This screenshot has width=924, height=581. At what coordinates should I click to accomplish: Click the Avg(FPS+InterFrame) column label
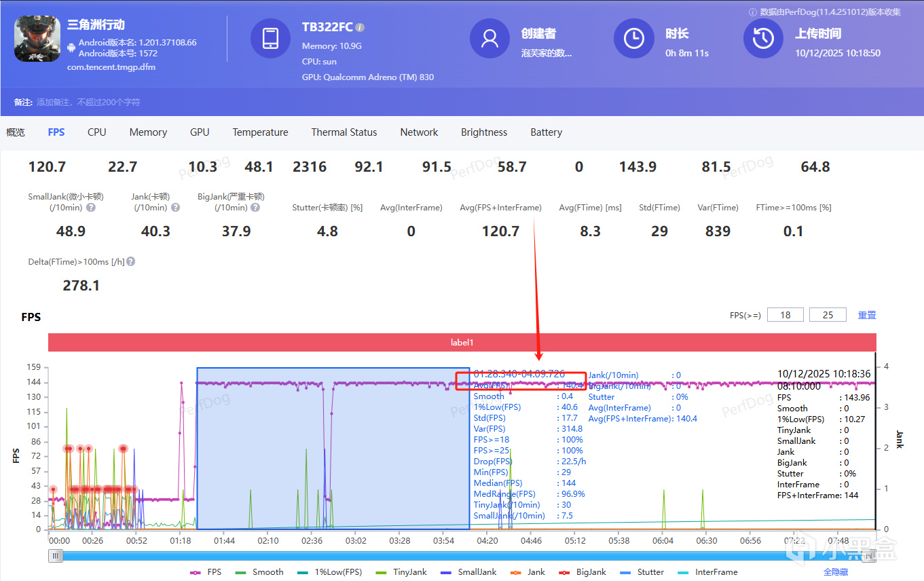[500, 208]
